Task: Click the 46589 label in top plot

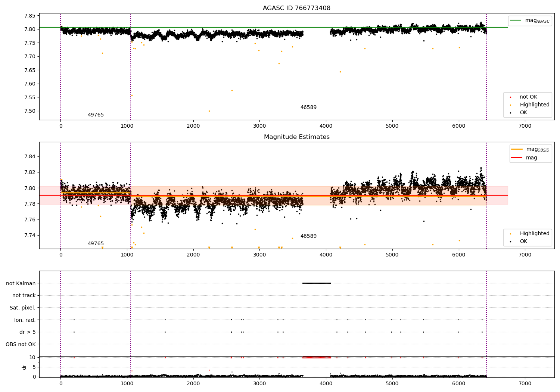Action: (x=308, y=108)
